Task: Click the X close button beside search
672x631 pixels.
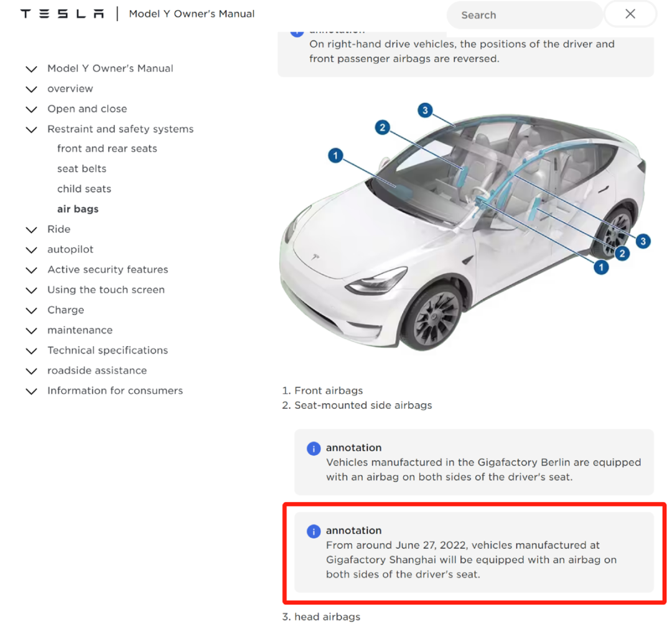Action: (x=630, y=14)
